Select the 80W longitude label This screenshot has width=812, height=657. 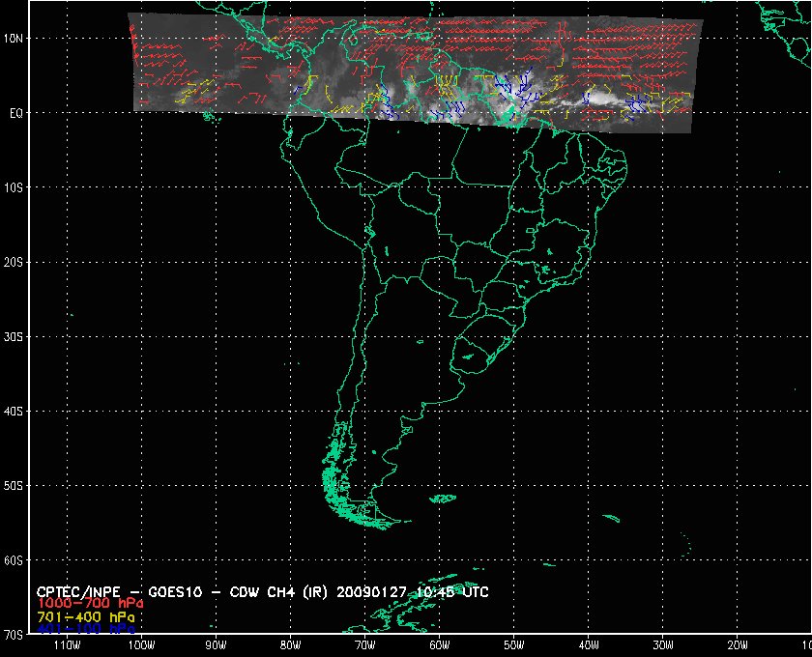[x=290, y=645]
